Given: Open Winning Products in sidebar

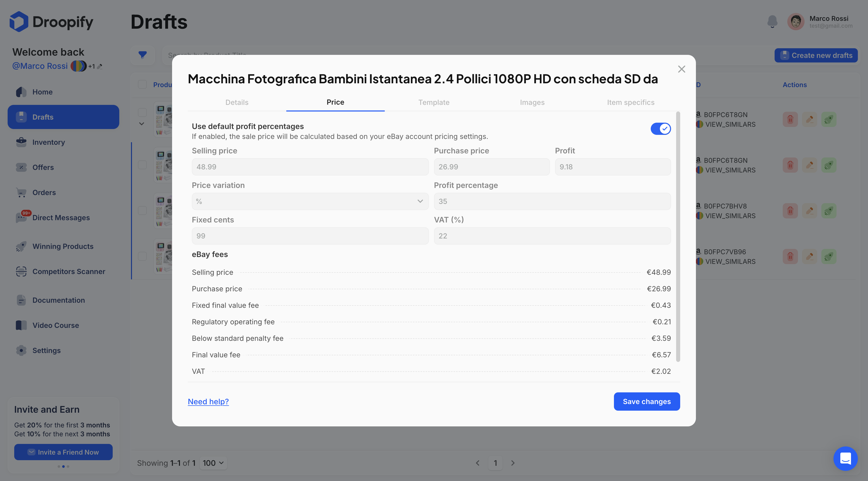Looking at the screenshot, I should tap(63, 246).
